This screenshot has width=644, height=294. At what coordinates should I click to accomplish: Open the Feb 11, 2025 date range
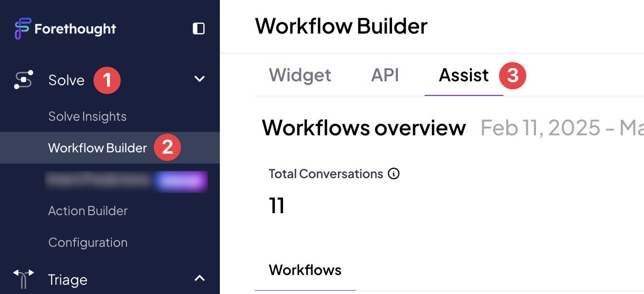click(562, 128)
